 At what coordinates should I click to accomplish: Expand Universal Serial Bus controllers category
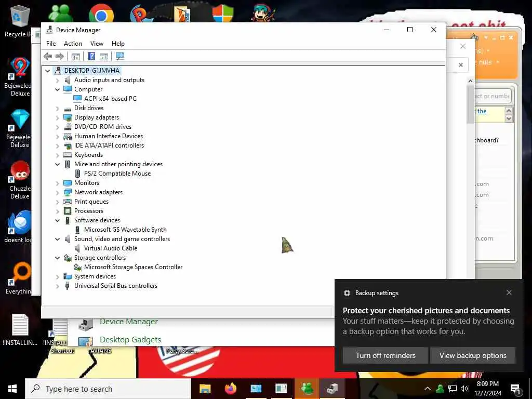pyautogui.click(x=57, y=286)
